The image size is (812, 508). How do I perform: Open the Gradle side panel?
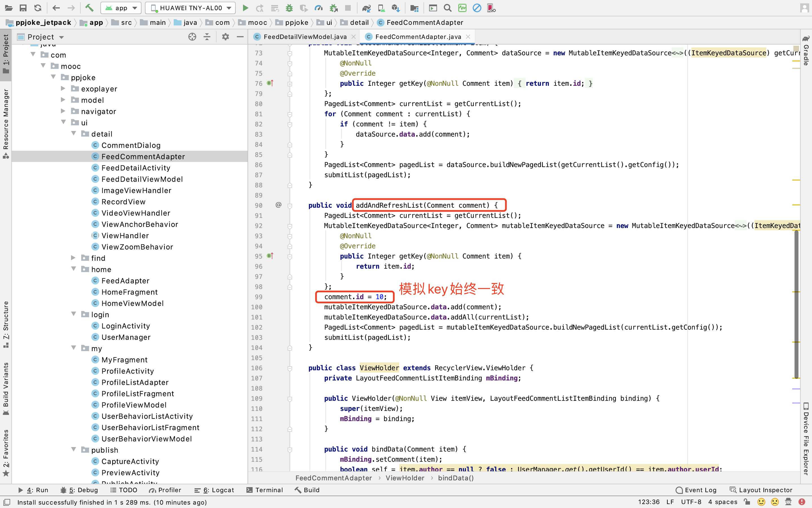(806, 51)
